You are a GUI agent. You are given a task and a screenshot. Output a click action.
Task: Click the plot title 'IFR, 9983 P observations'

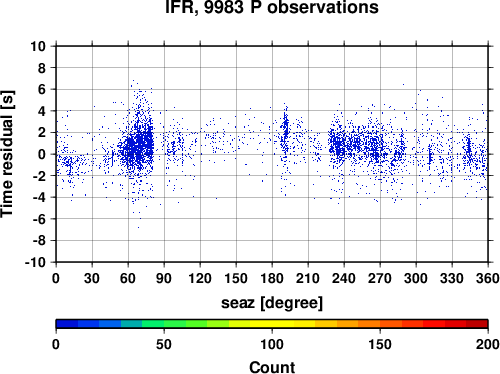[272, 7]
